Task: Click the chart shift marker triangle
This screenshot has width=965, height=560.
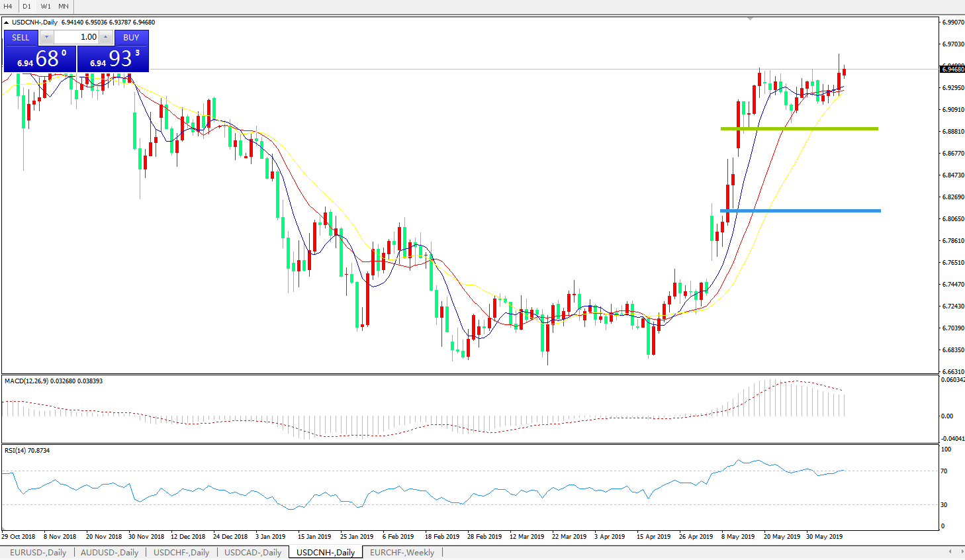Action: [x=750, y=19]
